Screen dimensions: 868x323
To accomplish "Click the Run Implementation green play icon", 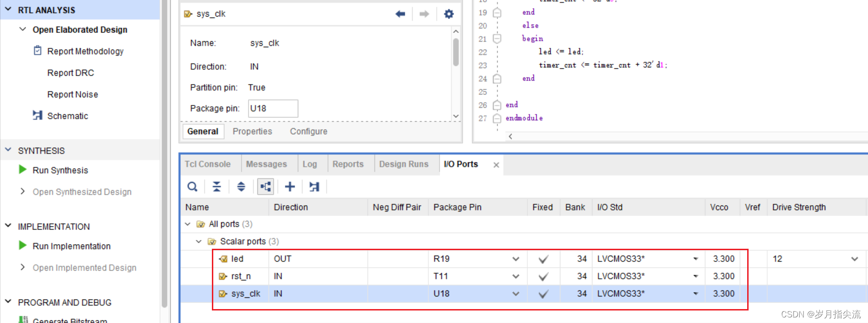I will (x=22, y=245).
